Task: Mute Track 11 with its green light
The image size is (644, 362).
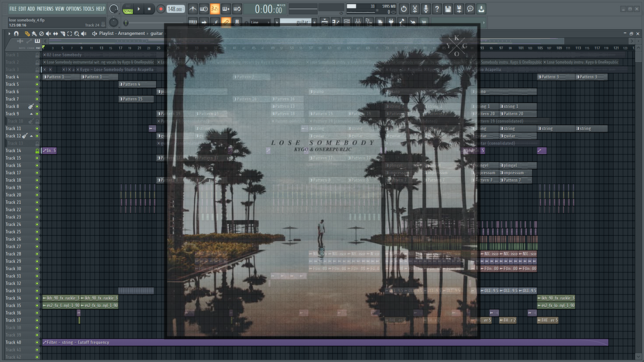Action: [37, 129]
